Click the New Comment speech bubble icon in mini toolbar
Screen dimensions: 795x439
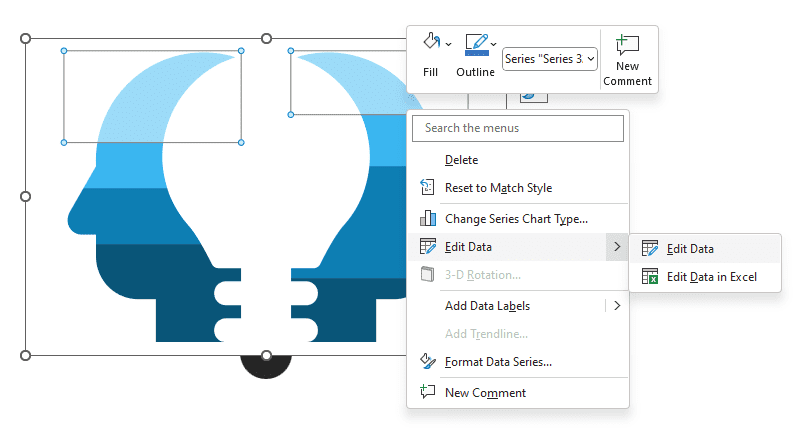(x=627, y=45)
